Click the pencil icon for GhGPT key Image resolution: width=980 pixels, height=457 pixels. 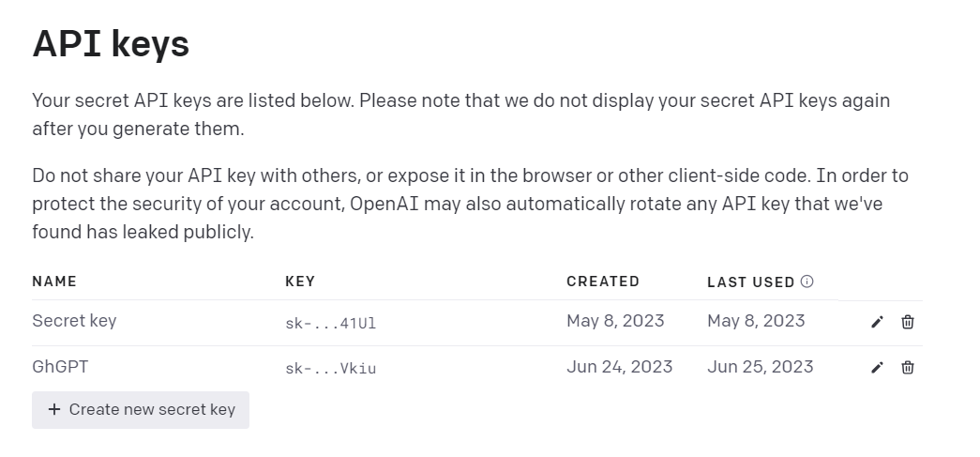click(x=877, y=367)
